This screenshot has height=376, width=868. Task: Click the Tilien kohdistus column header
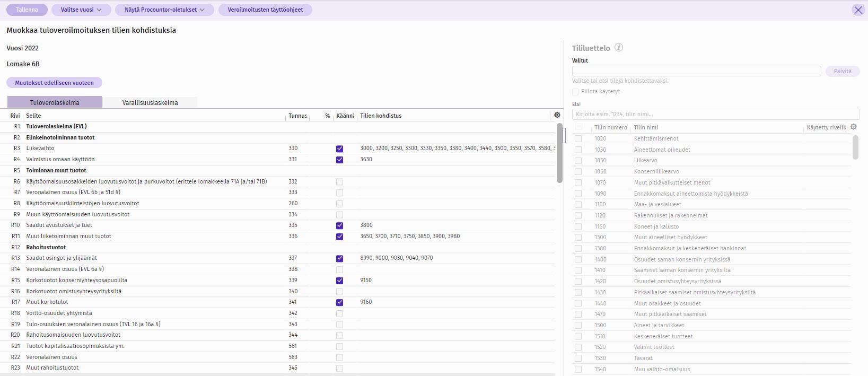pyautogui.click(x=381, y=116)
